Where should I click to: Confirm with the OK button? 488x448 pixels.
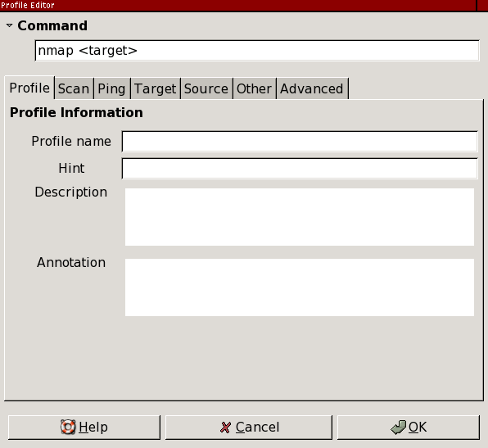click(x=409, y=428)
